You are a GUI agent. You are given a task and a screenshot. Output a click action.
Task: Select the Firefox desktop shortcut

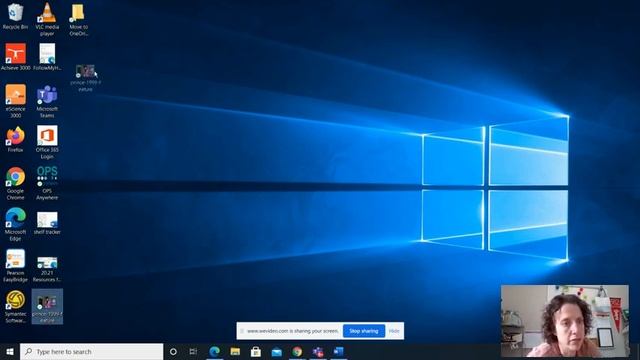tap(16, 139)
